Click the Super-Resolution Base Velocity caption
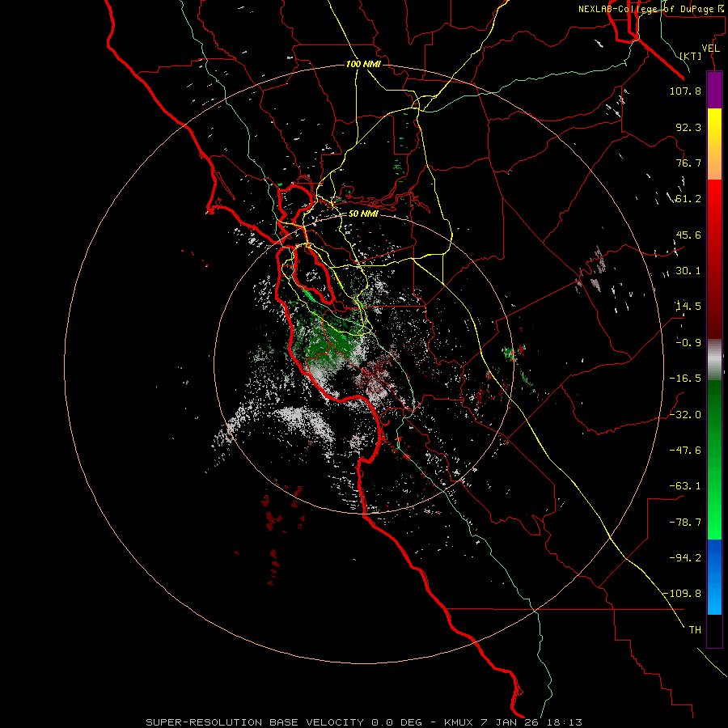Image resolution: width=728 pixels, height=728 pixels. click(364, 722)
